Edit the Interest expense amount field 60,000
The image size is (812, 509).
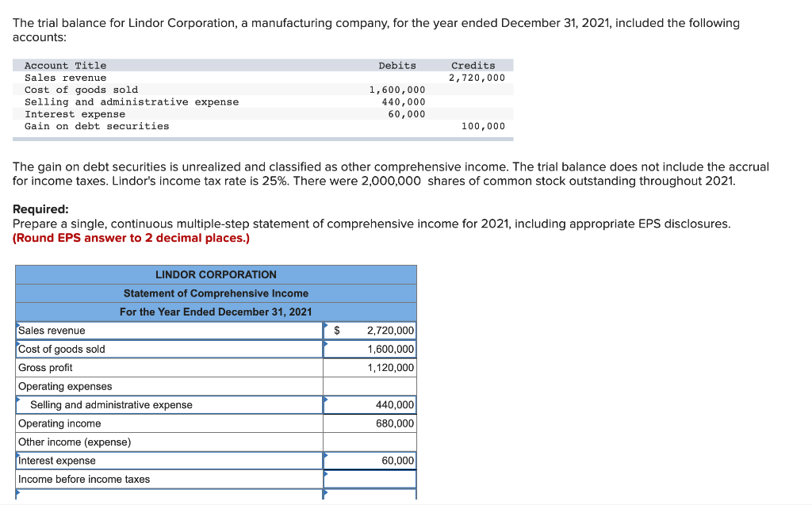pos(373,461)
